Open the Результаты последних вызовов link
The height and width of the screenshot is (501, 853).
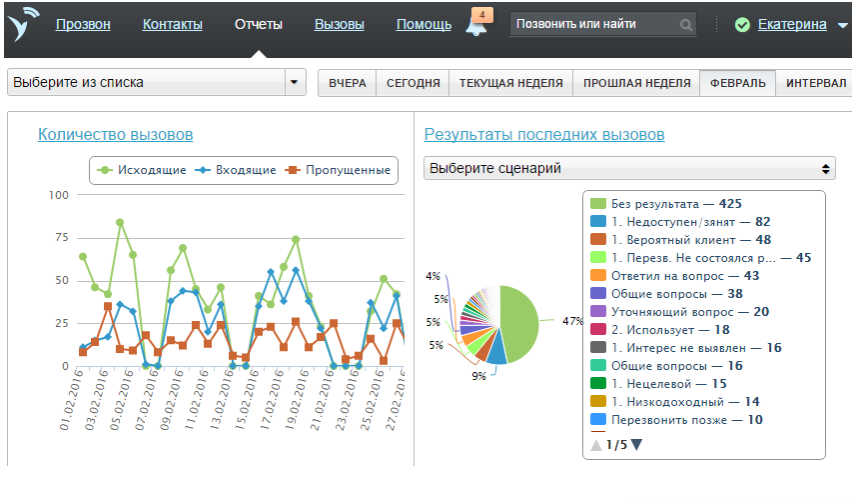click(x=544, y=134)
